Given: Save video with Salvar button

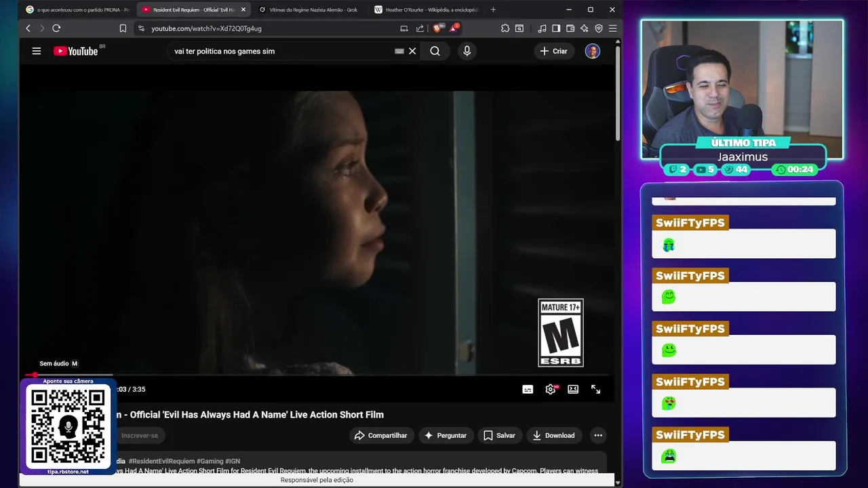Looking at the screenshot, I should click(499, 435).
